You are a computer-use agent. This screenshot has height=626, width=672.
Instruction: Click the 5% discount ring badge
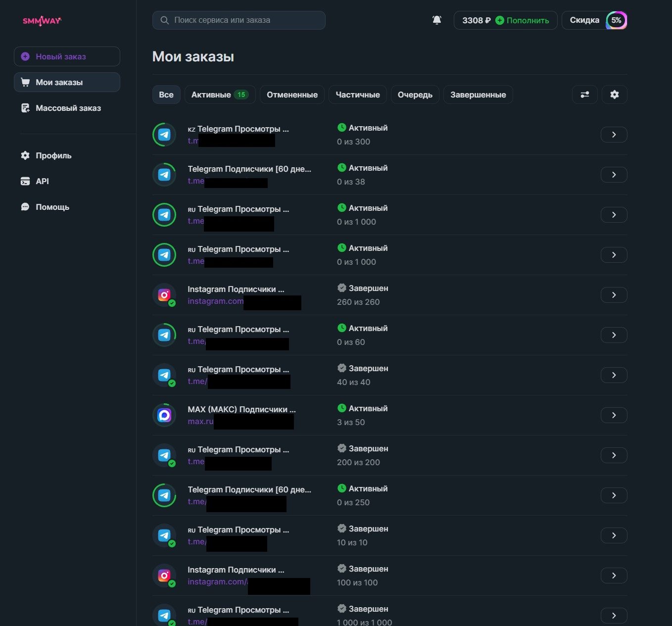tap(616, 20)
